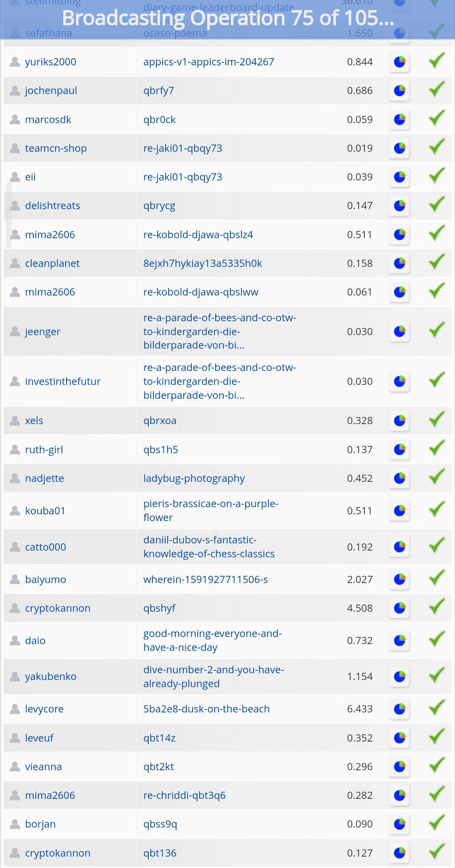Click the user avatar icon beside delishtreats
The image size is (455, 868).
15,206
